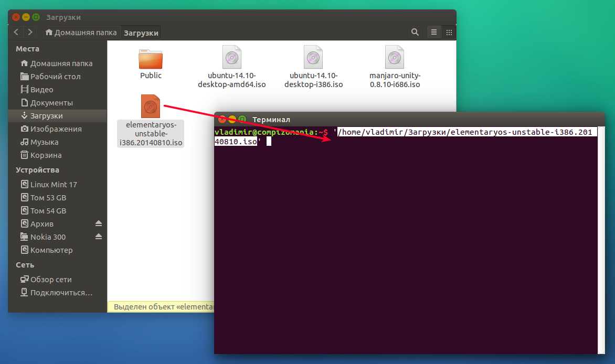Open Музыка in the sidebar
The width and height of the screenshot is (615, 364).
coord(57,142)
